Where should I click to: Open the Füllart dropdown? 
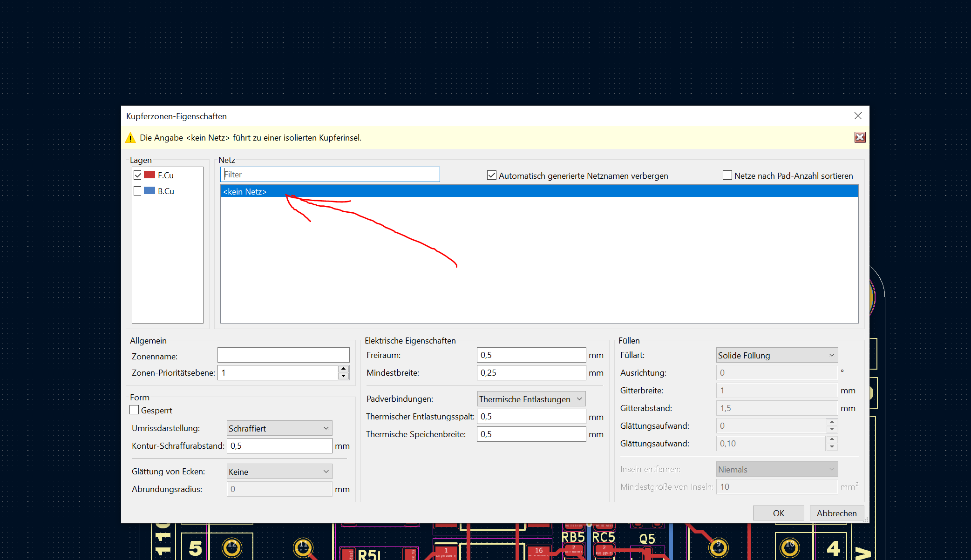pos(777,355)
